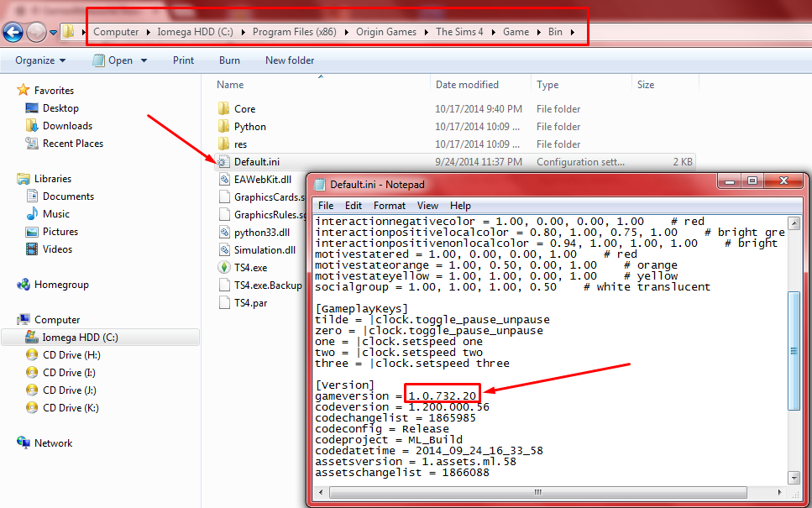
Task: Select the EAWebKit.dll file icon
Action: tap(223, 179)
